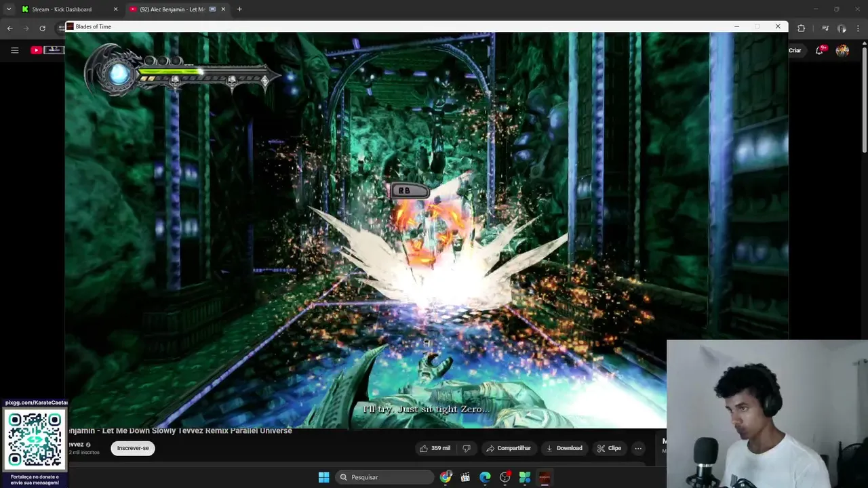Open the browser media control icon
Viewport: 868px width, 488px height.
(x=825, y=28)
